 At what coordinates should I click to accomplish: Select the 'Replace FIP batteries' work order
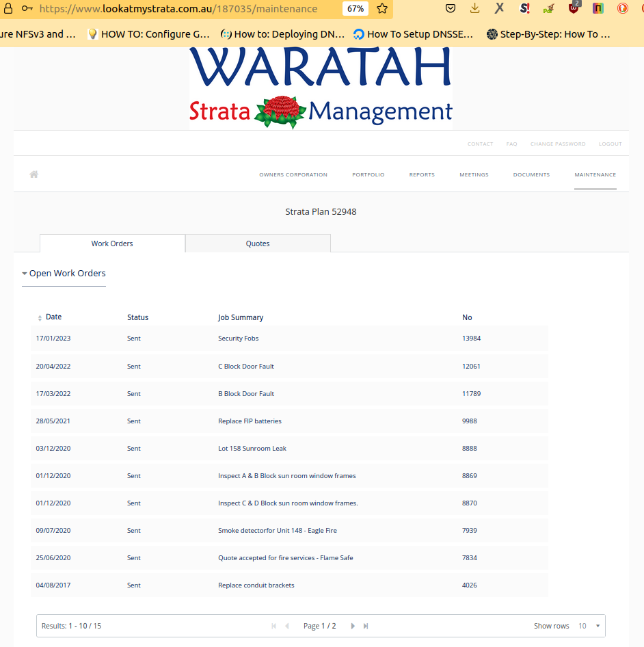[x=289, y=421]
